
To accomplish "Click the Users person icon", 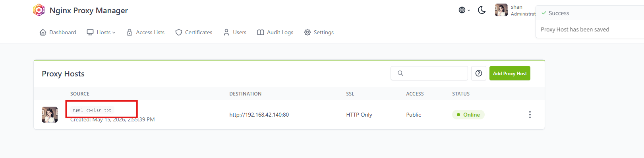I will [226, 32].
